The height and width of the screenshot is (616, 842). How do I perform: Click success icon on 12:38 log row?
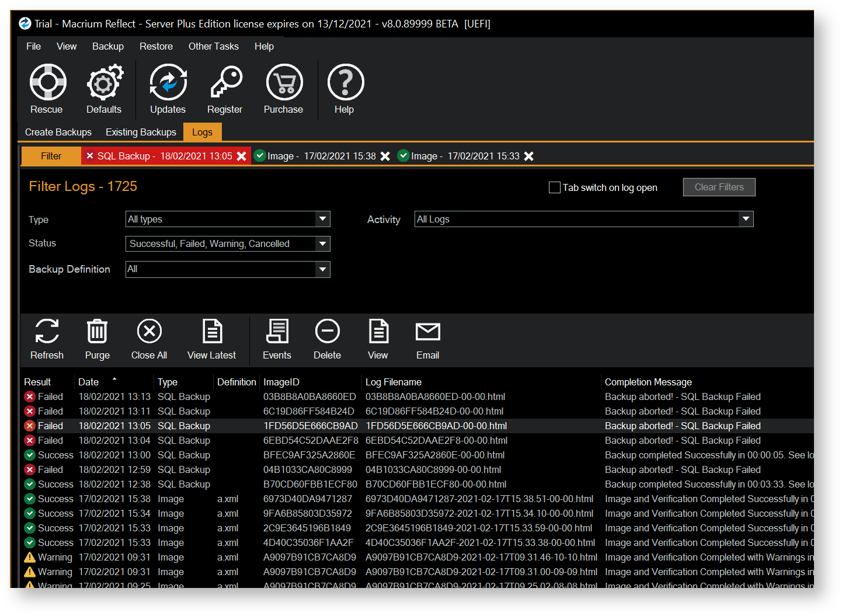pyautogui.click(x=30, y=484)
